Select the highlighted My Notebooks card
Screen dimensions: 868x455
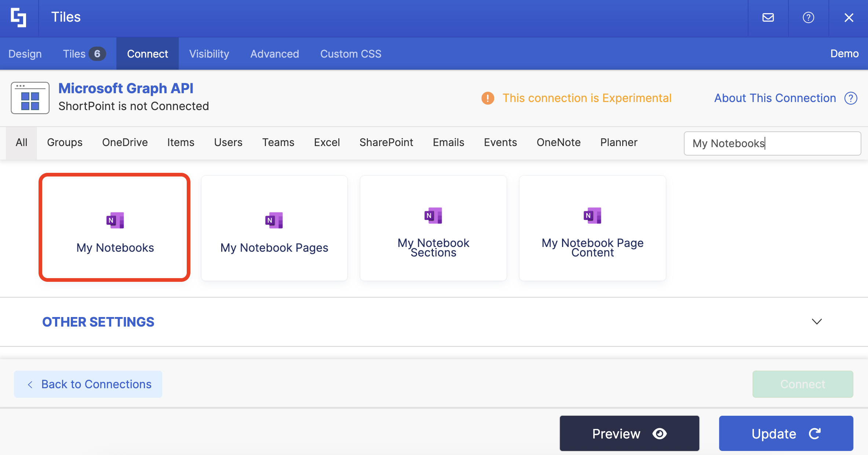(x=114, y=227)
